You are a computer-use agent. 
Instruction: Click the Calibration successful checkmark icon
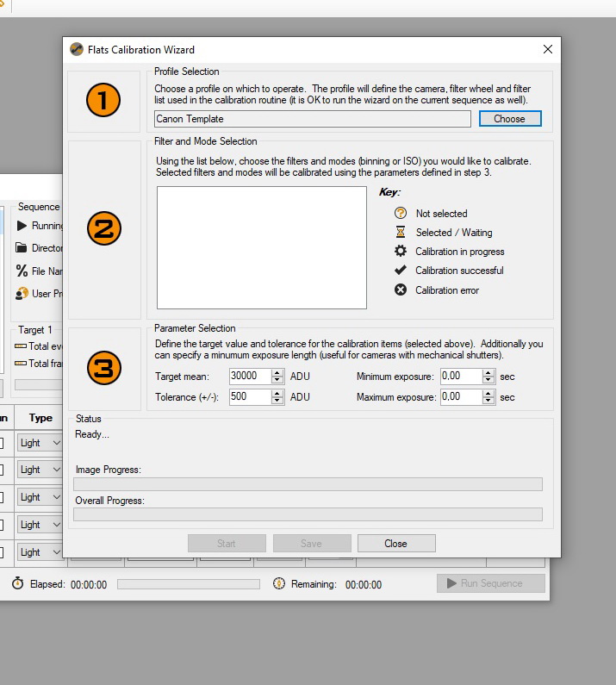(x=400, y=271)
